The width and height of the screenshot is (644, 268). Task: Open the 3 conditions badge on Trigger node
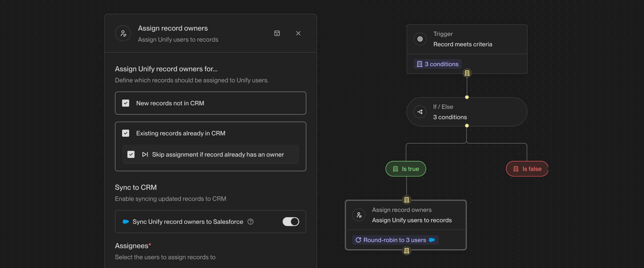(438, 64)
